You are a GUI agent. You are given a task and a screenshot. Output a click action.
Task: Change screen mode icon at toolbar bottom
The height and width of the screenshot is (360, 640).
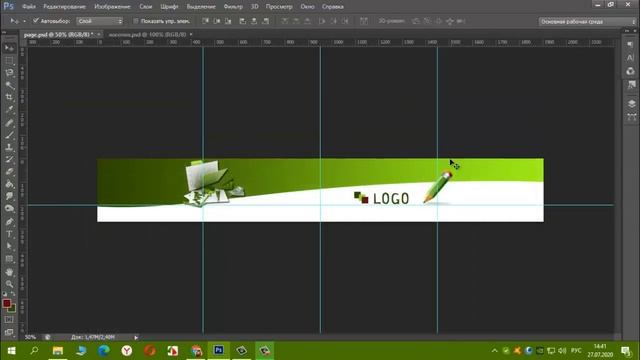[9, 332]
